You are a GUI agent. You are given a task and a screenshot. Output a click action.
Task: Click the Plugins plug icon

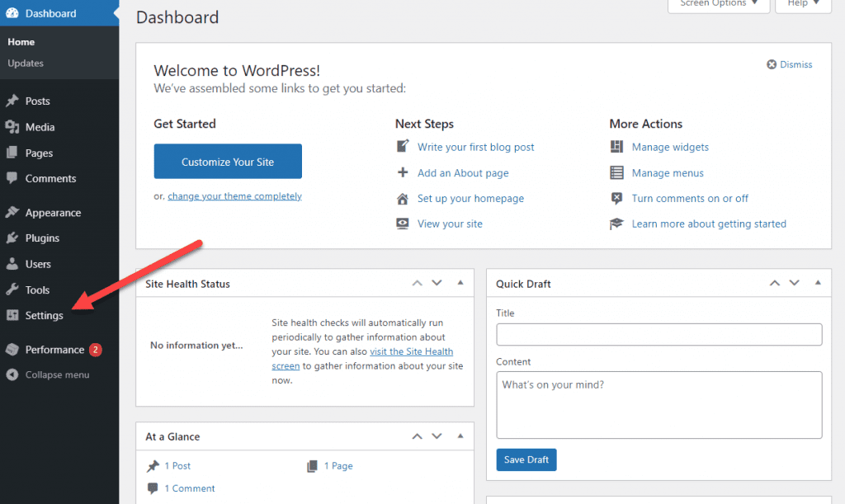pos(12,238)
